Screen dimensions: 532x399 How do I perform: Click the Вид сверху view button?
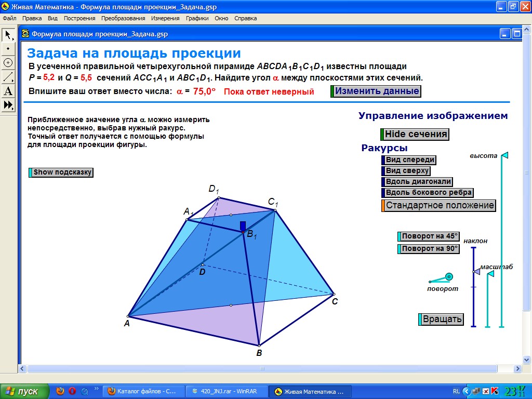pyautogui.click(x=407, y=171)
